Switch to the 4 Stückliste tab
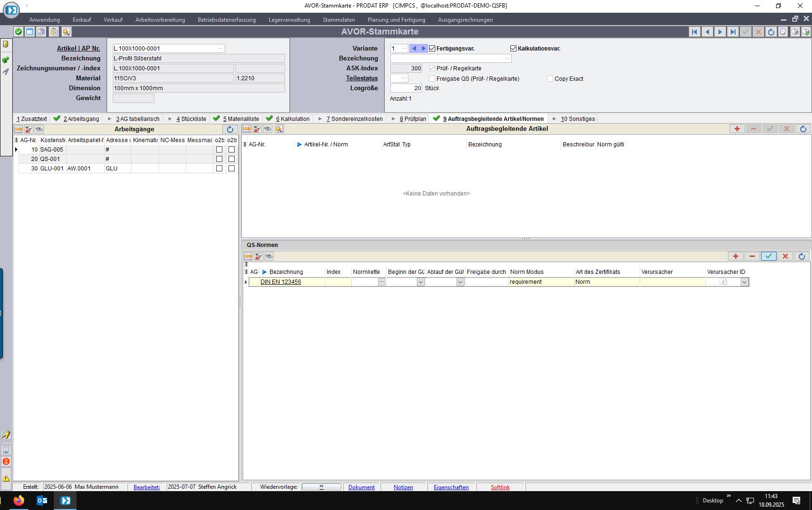Viewport: 812px width, 510px height. click(191, 119)
